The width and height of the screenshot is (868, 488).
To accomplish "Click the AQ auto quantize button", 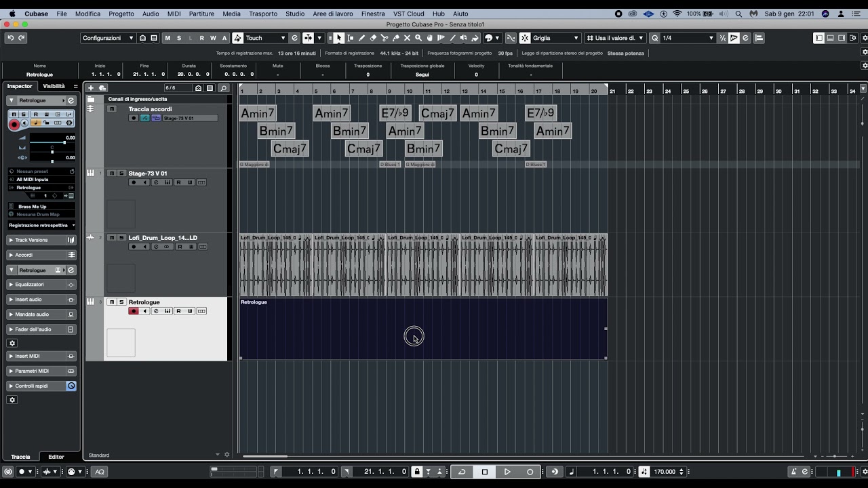I will tap(100, 472).
